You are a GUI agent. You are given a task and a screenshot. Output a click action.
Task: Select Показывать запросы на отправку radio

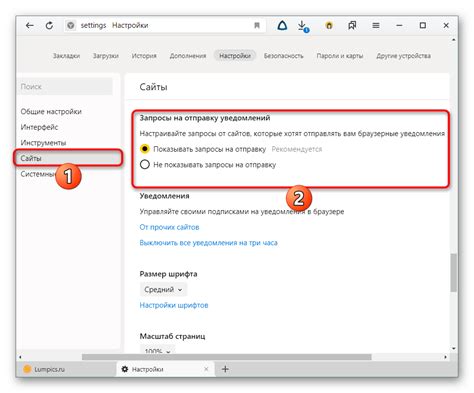pos(145,149)
